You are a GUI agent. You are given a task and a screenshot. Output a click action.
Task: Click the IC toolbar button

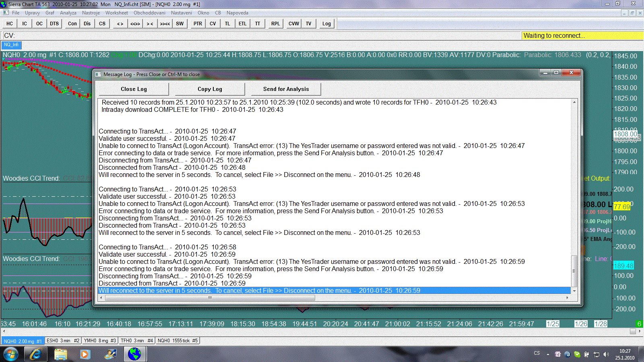click(x=25, y=24)
